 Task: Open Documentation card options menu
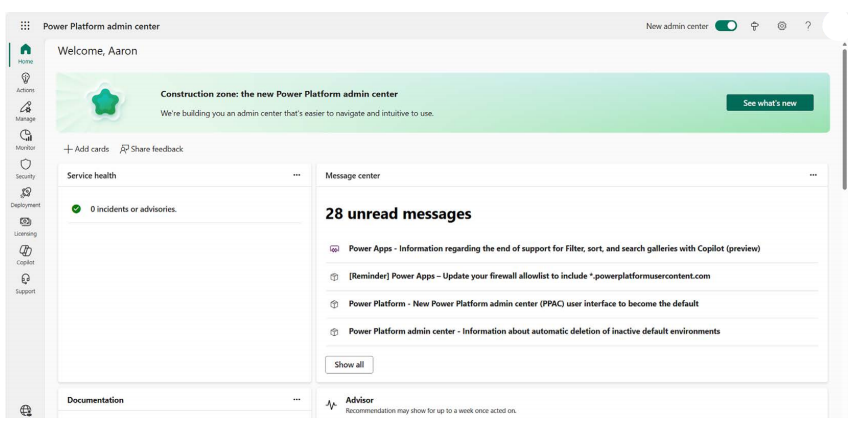pos(297,399)
